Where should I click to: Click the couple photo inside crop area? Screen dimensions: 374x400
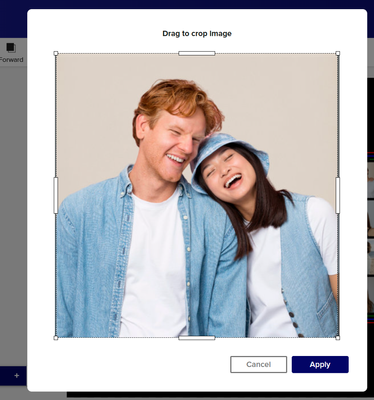click(x=197, y=195)
